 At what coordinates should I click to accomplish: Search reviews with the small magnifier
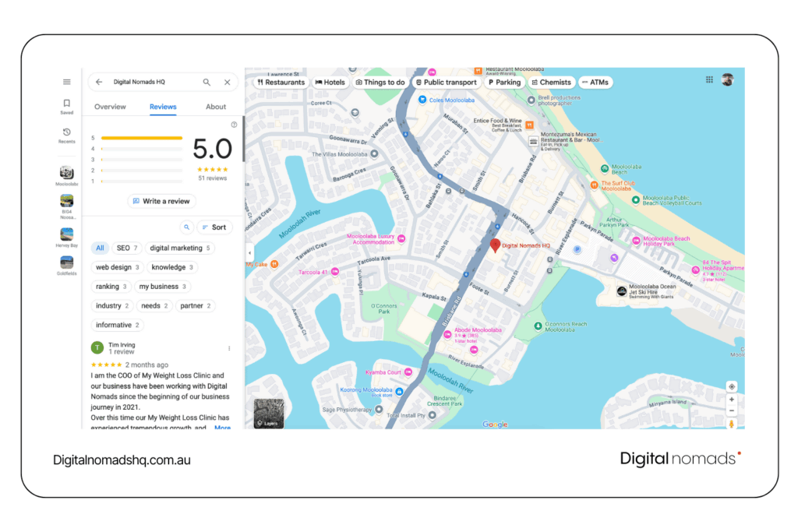(x=187, y=227)
